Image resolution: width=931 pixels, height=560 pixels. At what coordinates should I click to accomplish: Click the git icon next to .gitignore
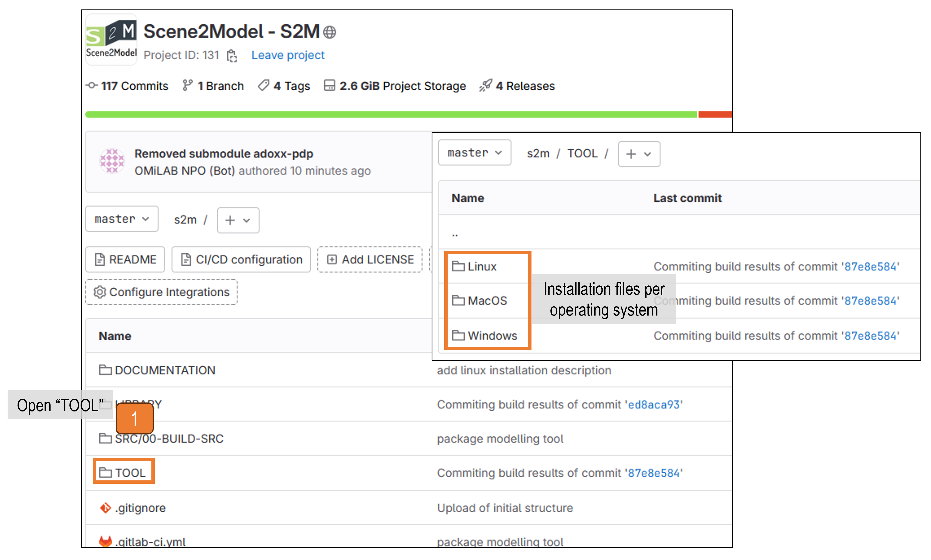coord(105,508)
